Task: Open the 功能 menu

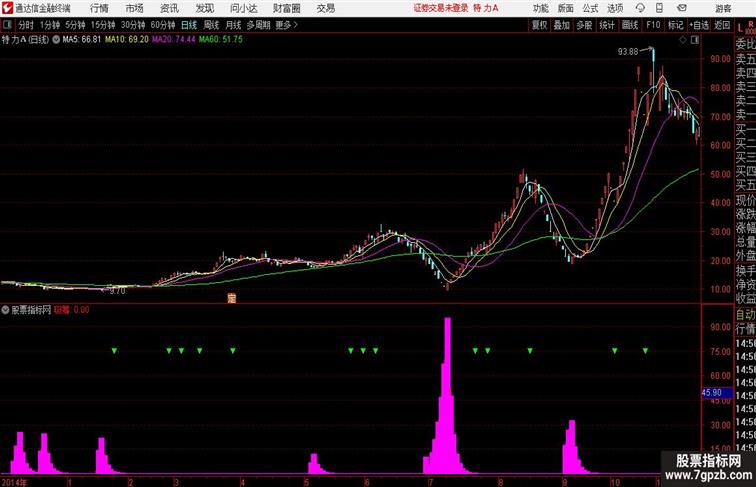Action: tap(540, 8)
